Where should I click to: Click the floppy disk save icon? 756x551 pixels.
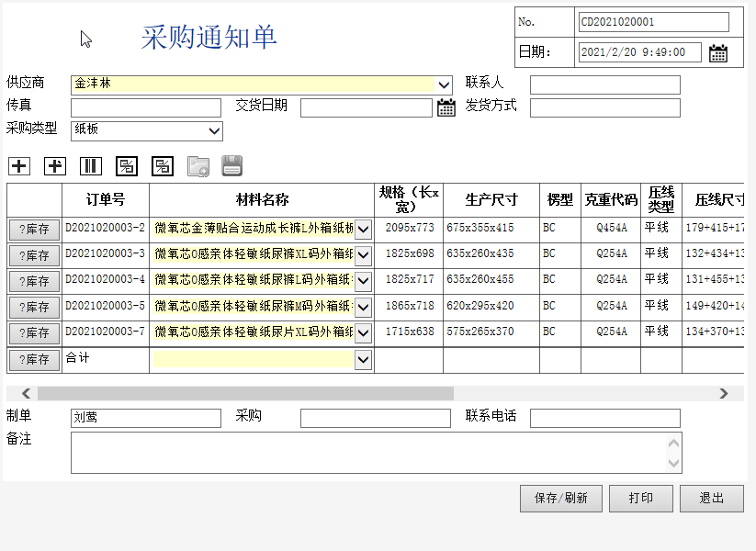pos(231,166)
